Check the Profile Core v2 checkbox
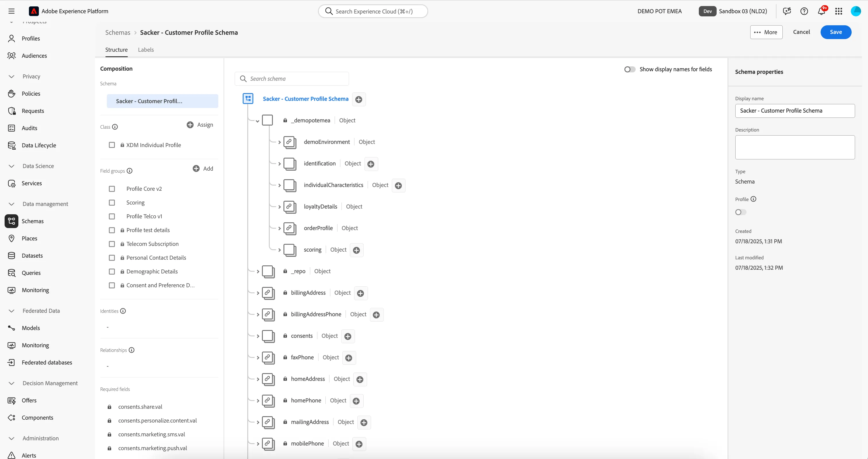 tap(112, 189)
